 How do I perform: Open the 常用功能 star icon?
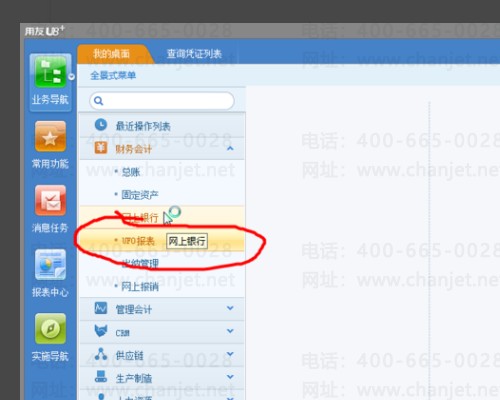(x=50, y=137)
